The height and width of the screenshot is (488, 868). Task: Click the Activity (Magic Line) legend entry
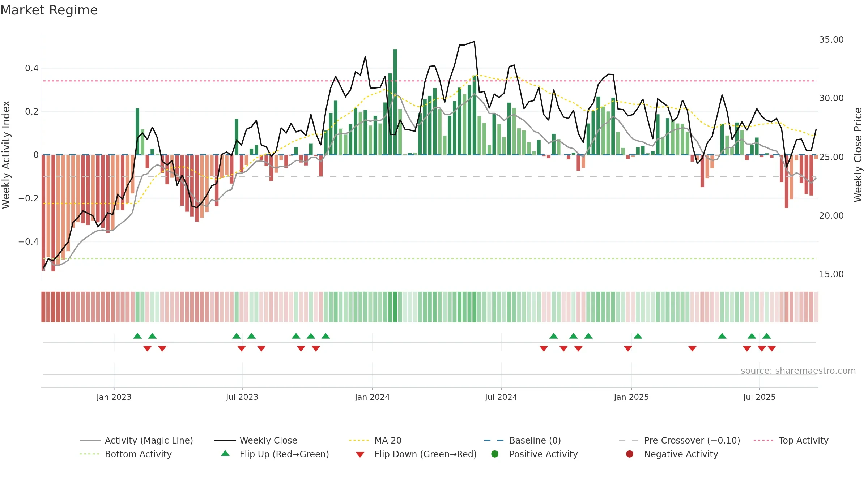click(x=136, y=440)
